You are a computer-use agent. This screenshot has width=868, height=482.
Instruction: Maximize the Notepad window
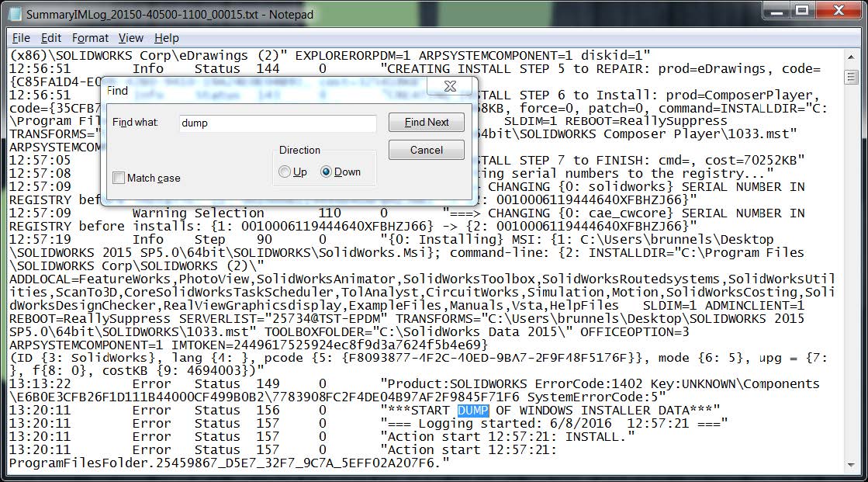tap(802, 10)
